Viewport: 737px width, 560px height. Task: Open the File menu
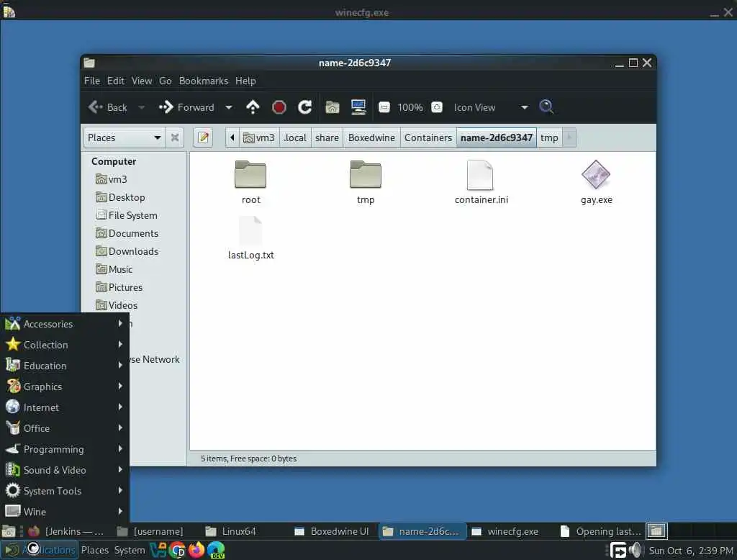coord(92,81)
